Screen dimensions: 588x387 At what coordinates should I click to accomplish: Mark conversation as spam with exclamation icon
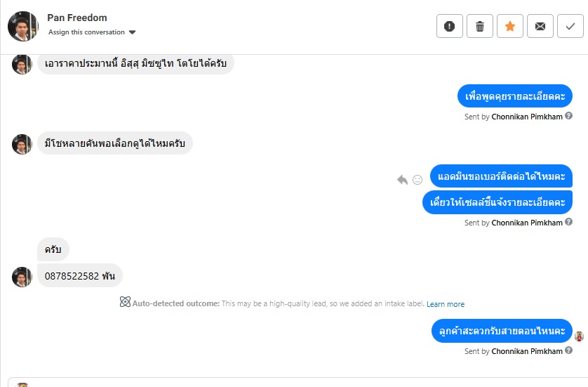(x=450, y=27)
